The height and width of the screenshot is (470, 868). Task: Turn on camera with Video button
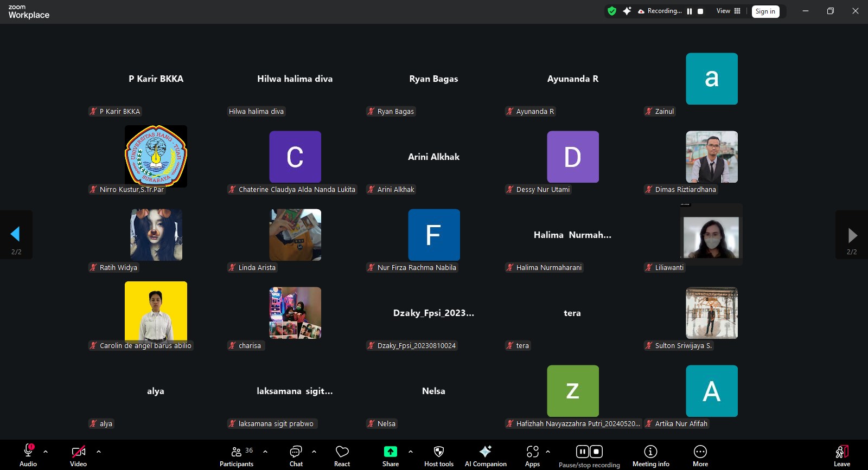point(78,456)
